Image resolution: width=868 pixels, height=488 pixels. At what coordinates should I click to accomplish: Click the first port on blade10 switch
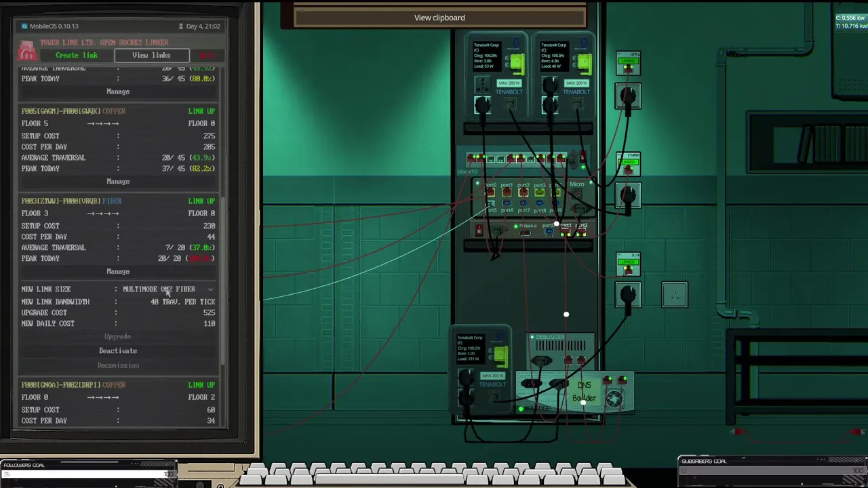(472, 159)
